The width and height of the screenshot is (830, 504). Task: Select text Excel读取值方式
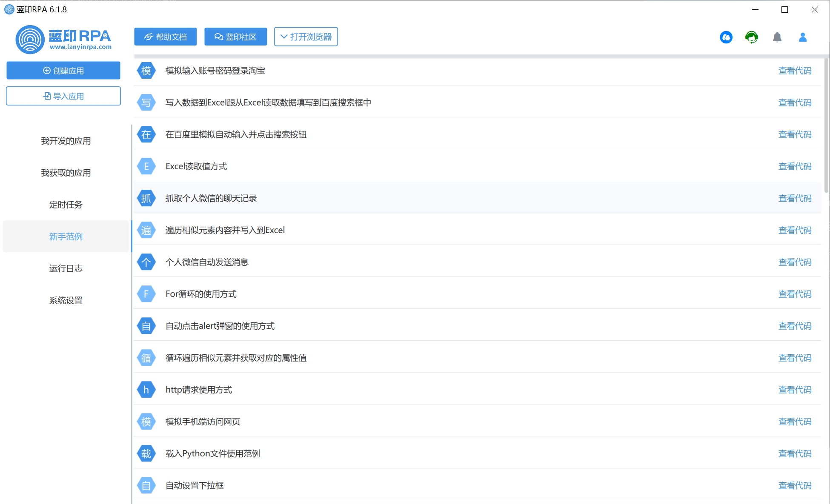click(x=196, y=166)
